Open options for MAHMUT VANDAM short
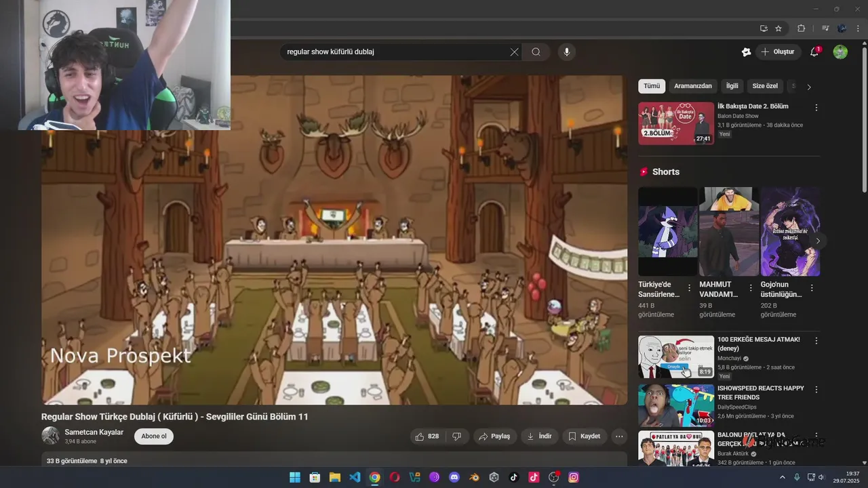The width and height of the screenshot is (868, 488). [x=751, y=288]
